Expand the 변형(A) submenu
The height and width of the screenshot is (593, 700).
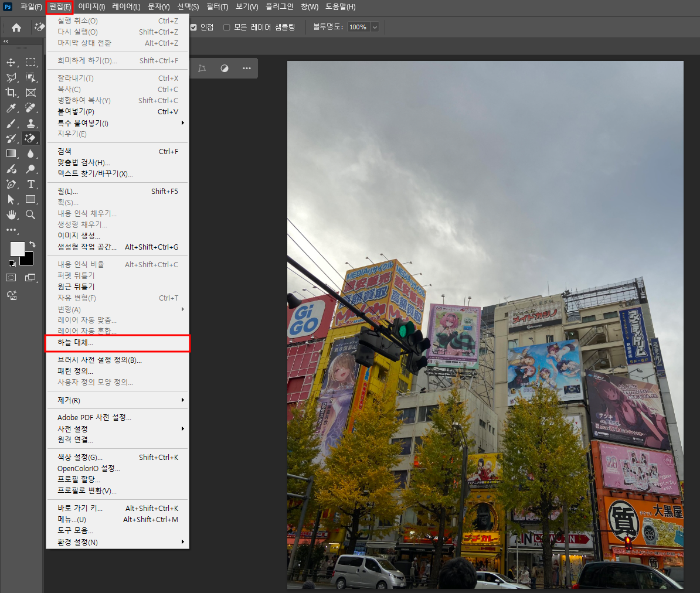tap(118, 309)
